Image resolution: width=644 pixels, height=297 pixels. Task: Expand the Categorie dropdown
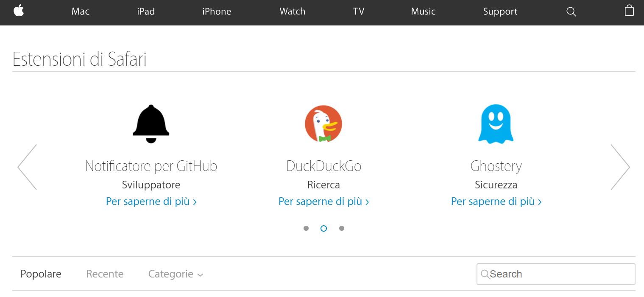point(176,274)
